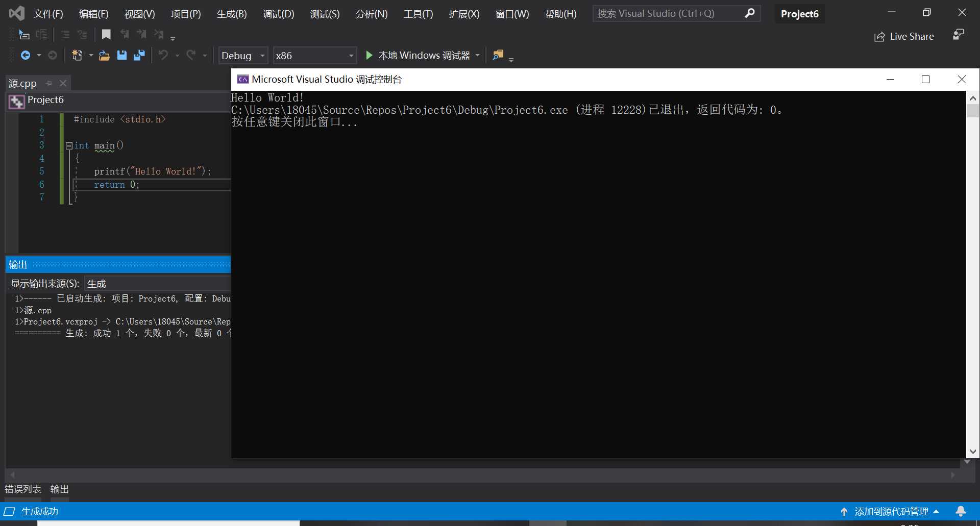Open the undo history dropdown arrow
The height and width of the screenshot is (526, 980).
[x=177, y=55]
